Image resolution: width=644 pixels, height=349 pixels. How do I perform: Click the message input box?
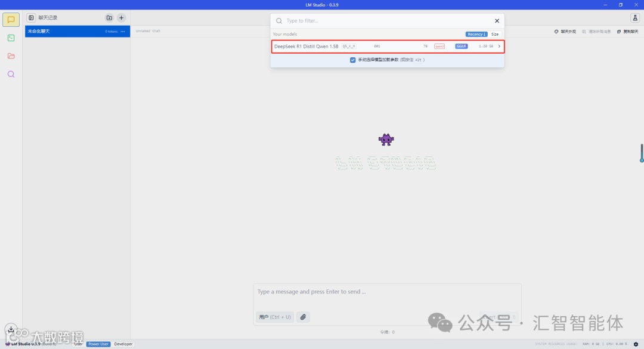[387, 292]
